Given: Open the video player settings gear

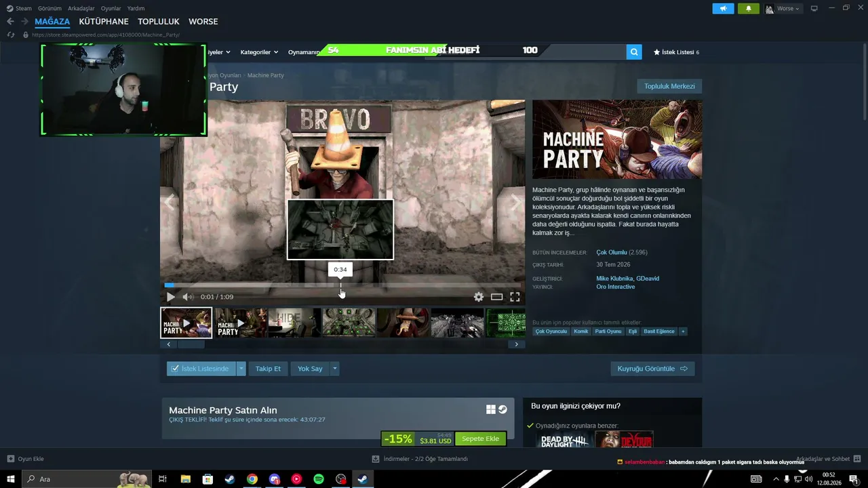Looking at the screenshot, I should [x=479, y=297].
